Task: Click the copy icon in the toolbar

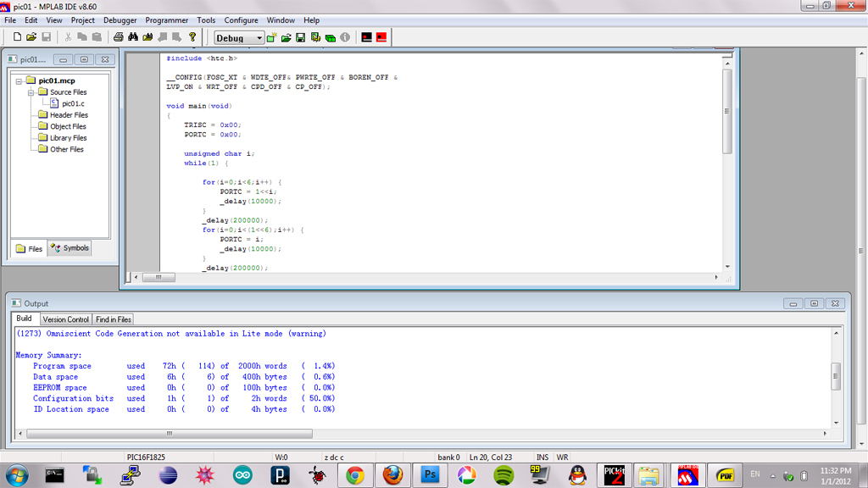Action: 82,37
